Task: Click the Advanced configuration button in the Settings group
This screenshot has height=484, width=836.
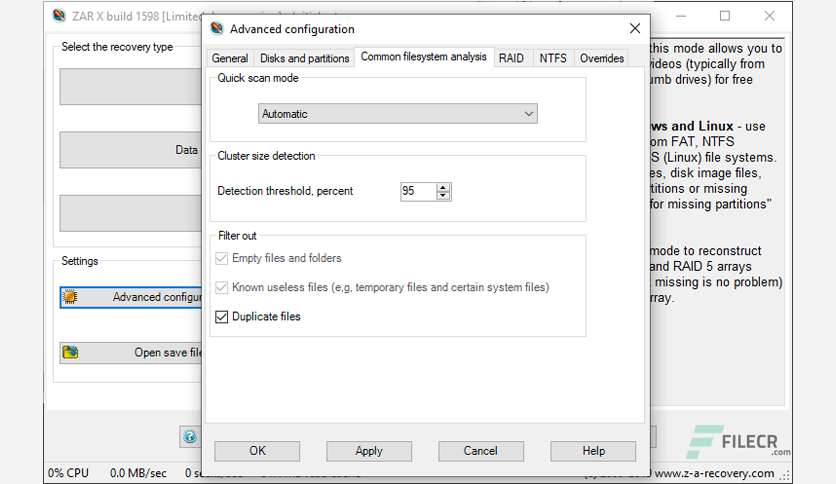Action: [131, 297]
